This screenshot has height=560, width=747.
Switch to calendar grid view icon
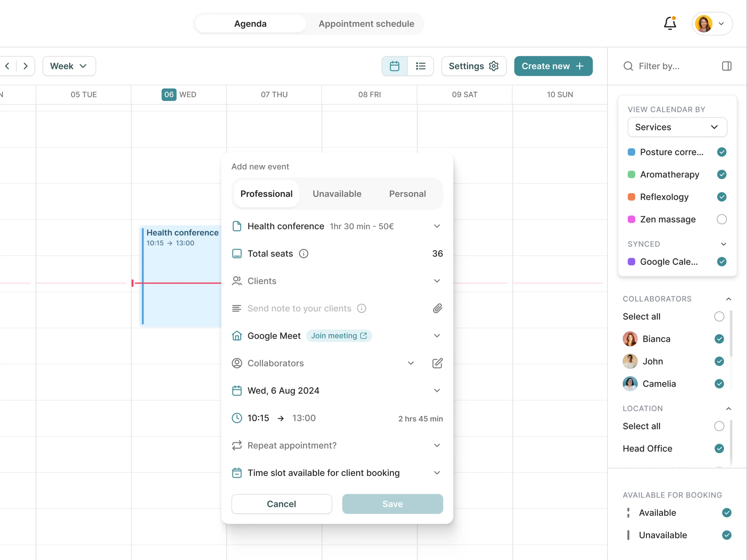(394, 66)
